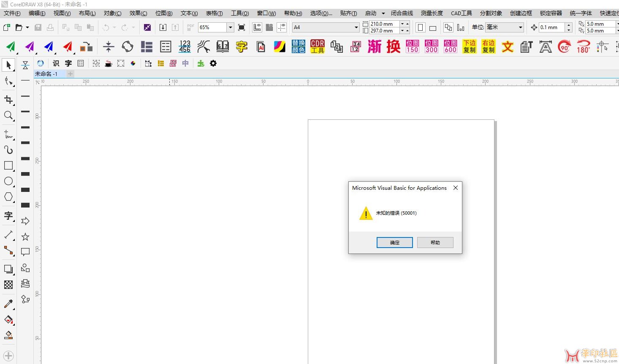Toggle full-screen preview button
Image resolution: width=619 pixels, height=364 pixels.
[242, 27]
